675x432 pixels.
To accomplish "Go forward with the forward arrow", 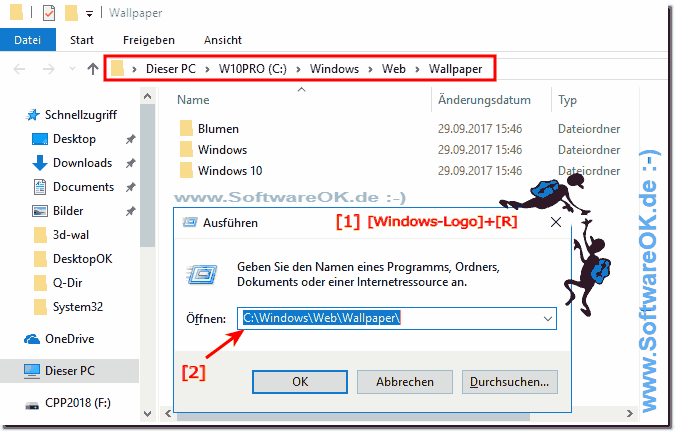I will pyautogui.click(x=49, y=69).
